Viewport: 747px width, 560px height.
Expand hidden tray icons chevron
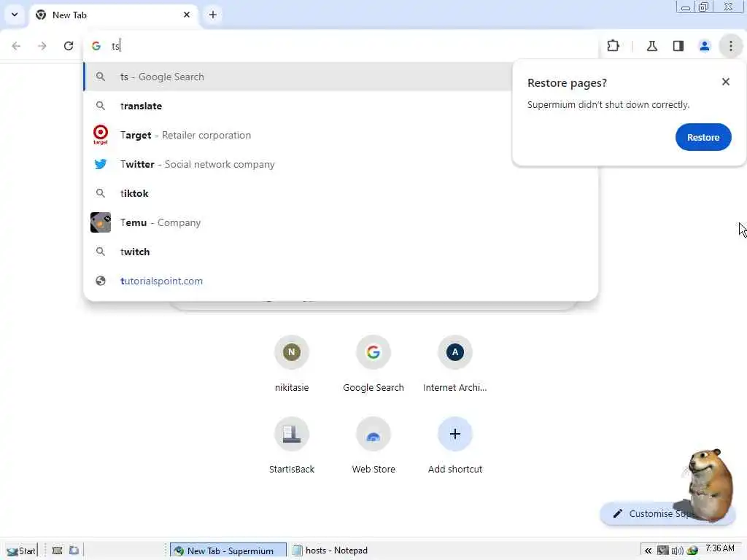coord(648,551)
